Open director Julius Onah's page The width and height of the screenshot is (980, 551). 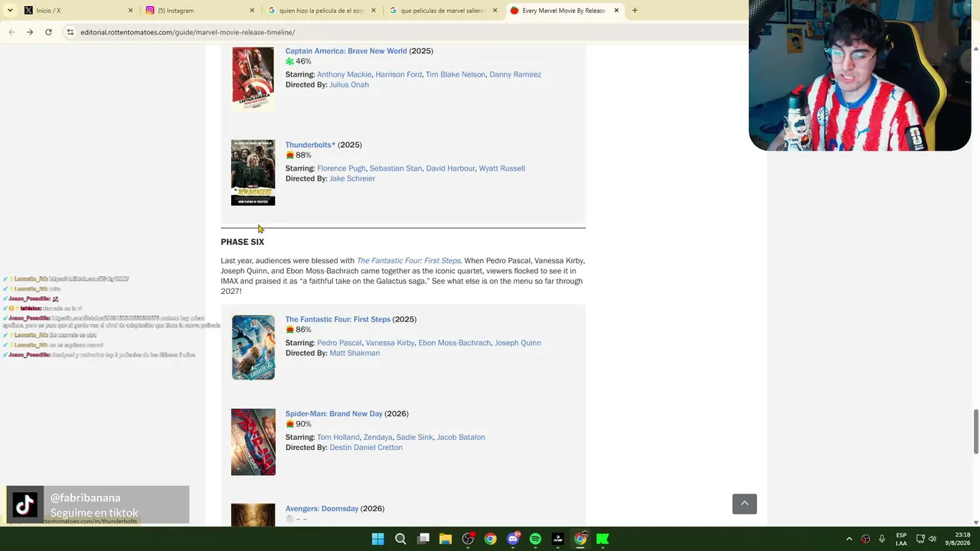(x=349, y=85)
